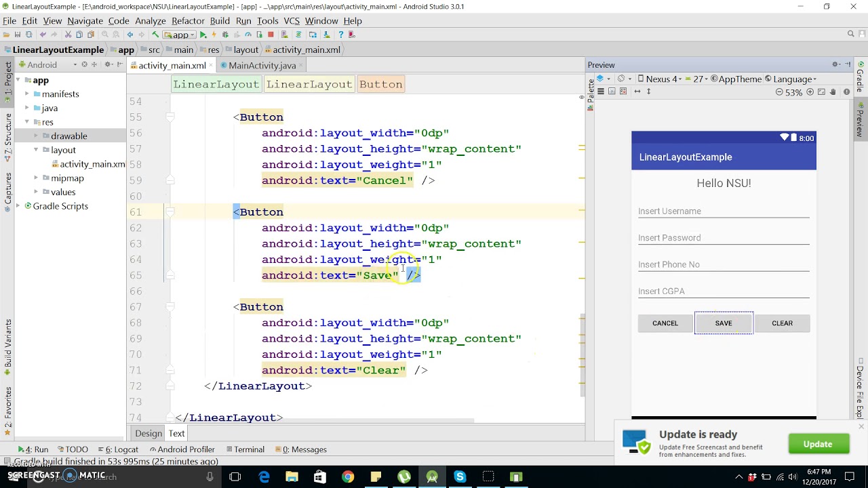Expand the manifests folder in project tree
This screenshot has height=488, width=868.
[x=27, y=94]
